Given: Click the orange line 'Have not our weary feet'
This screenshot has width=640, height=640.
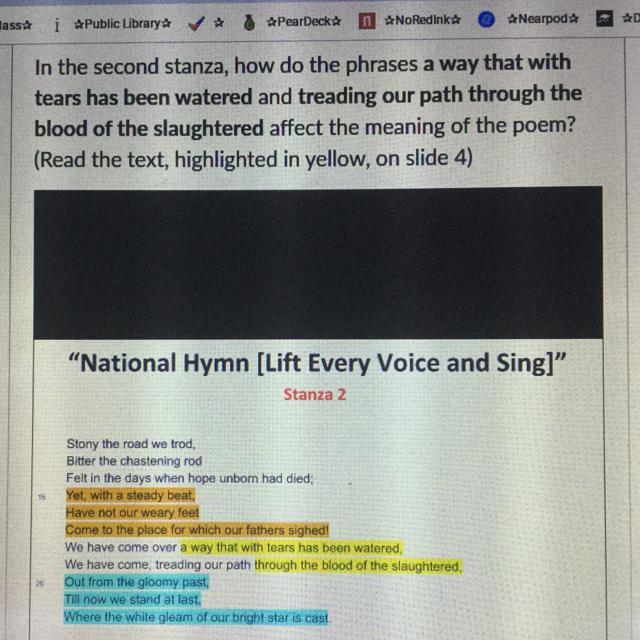Looking at the screenshot, I should coord(132,512).
